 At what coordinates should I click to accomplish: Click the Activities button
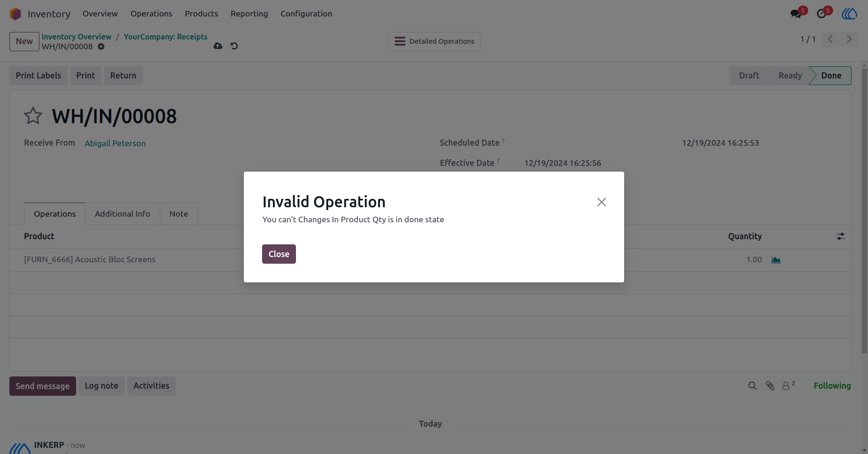tap(151, 386)
